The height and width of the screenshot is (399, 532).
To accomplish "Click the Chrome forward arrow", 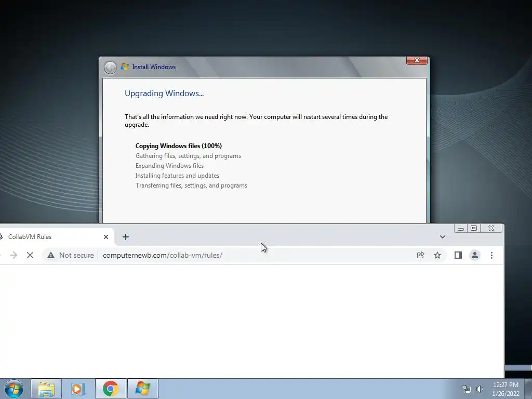I will 14,255.
